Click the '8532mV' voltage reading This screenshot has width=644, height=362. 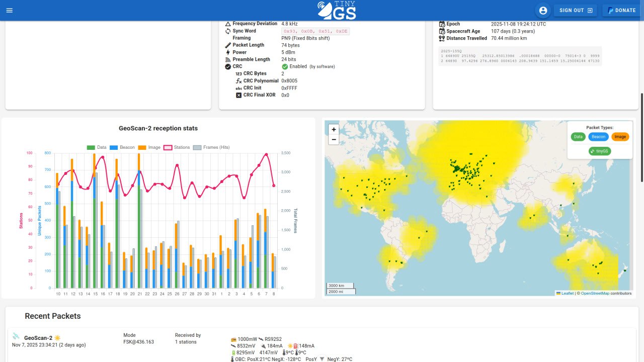pyautogui.click(x=246, y=346)
